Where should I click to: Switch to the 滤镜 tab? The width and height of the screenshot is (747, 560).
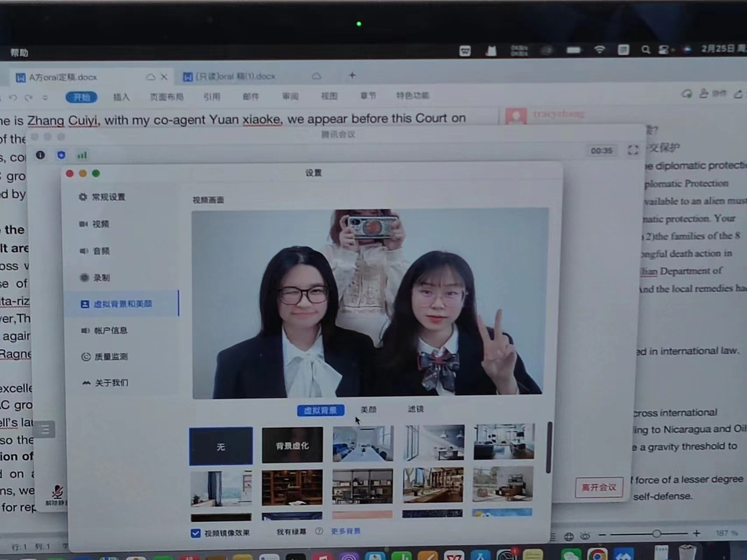tap(415, 409)
